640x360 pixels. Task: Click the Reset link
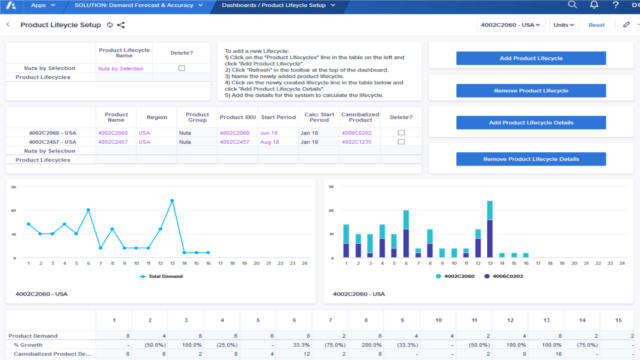[x=596, y=25]
